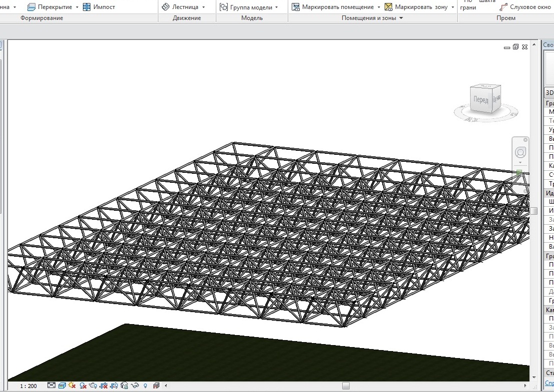
Task: Close the navigation bar
Action: pos(525,139)
